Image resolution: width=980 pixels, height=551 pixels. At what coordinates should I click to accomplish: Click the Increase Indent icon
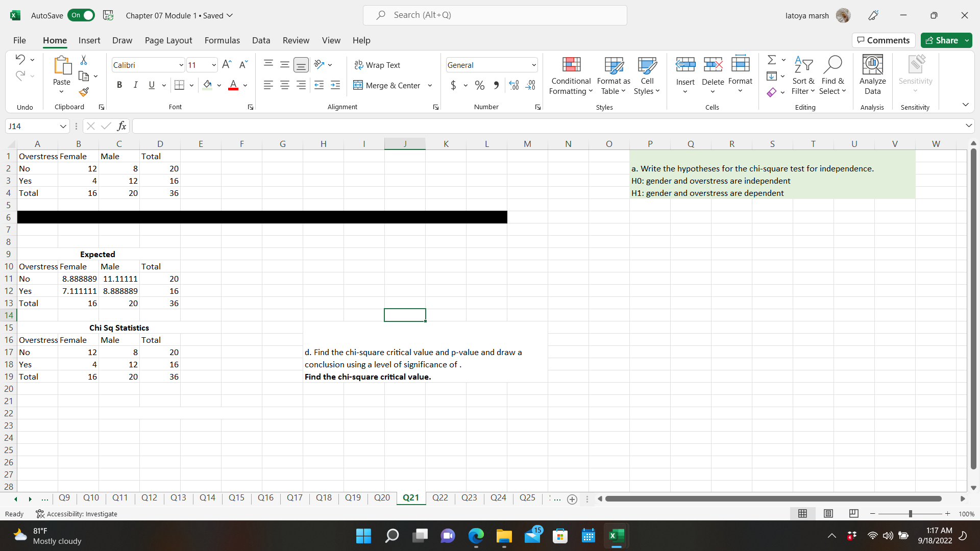pos(335,85)
